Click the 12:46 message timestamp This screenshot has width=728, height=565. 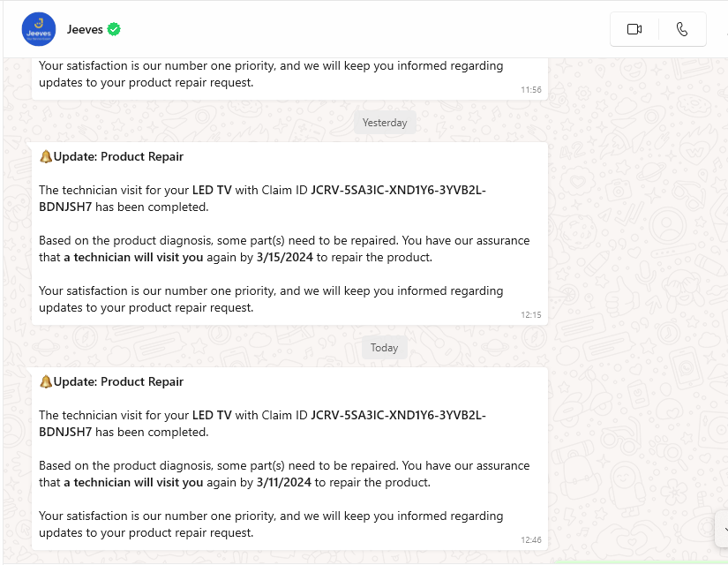pyautogui.click(x=531, y=539)
